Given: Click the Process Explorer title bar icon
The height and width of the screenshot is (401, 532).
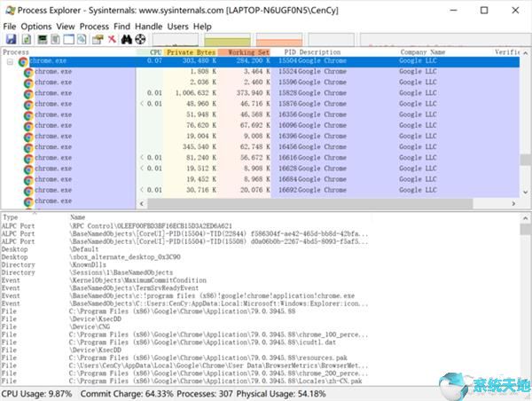Looking at the screenshot, I should point(10,10).
